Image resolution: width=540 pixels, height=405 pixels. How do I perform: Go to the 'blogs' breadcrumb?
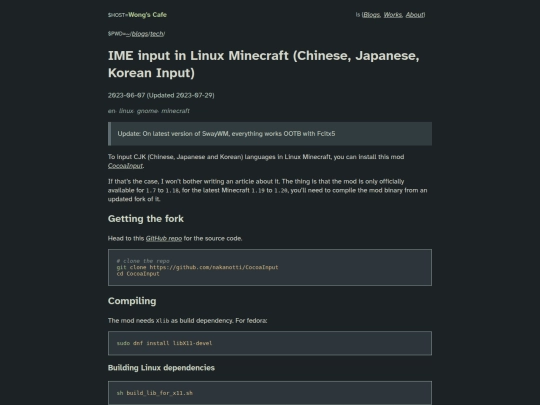point(140,34)
